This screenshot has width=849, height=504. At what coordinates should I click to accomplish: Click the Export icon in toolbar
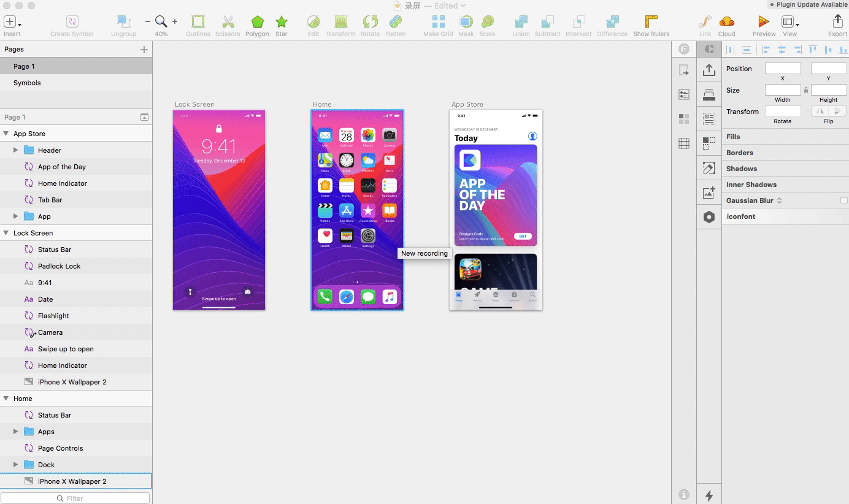click(837, 23)
